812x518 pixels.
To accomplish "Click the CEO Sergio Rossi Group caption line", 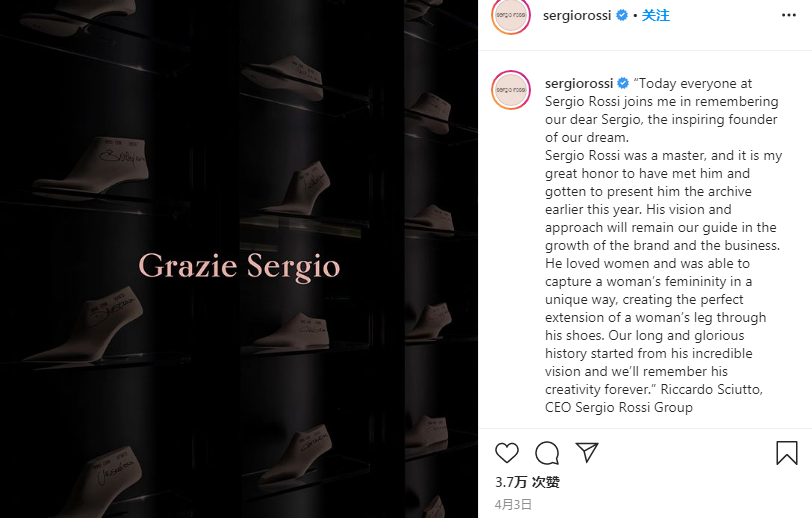I will click(x=618, y=407).
